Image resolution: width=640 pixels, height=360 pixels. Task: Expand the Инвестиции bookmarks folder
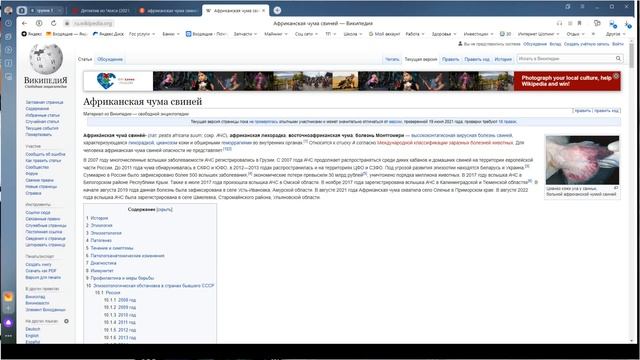point(478,34)
